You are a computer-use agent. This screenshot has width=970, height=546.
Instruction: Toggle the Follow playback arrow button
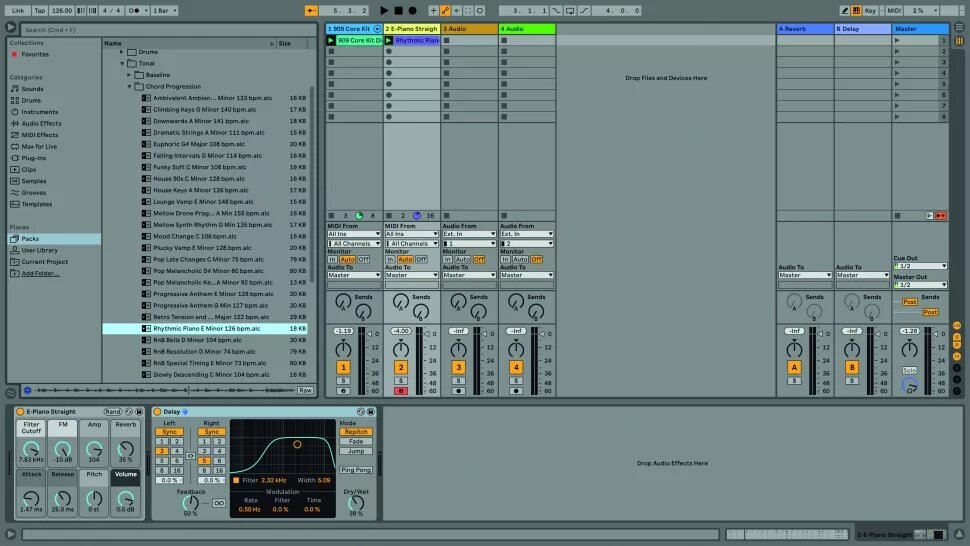pos(311,10)
